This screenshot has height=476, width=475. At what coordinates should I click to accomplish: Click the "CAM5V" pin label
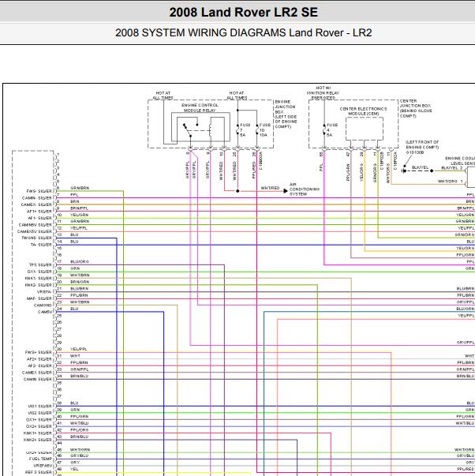point(45,312)
